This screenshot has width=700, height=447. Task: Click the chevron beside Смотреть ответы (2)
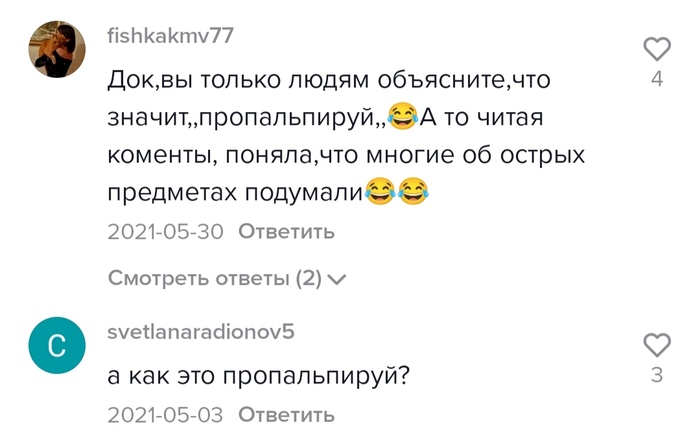point(336,279)
